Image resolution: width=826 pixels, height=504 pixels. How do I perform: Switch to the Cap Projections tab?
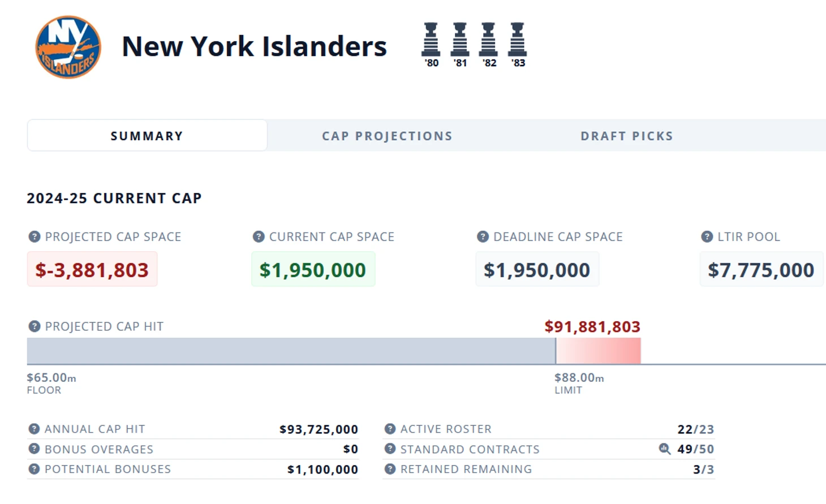tap(387, 136)
